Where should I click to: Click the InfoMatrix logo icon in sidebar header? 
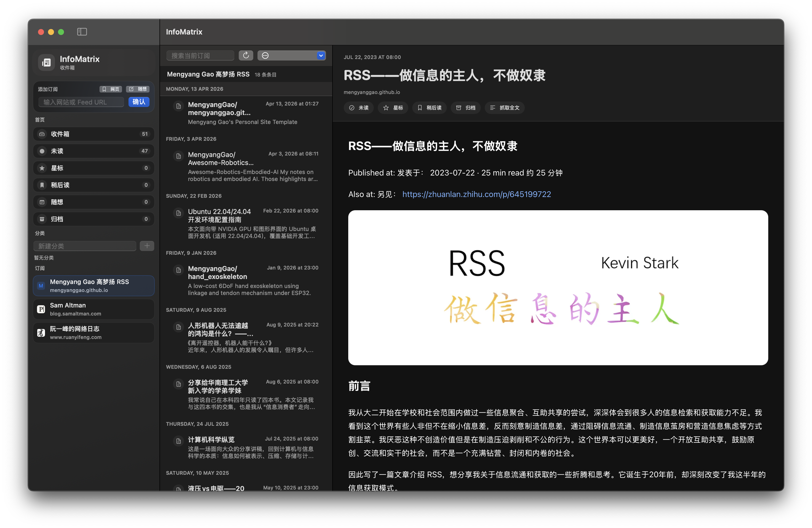coord(46,62)
